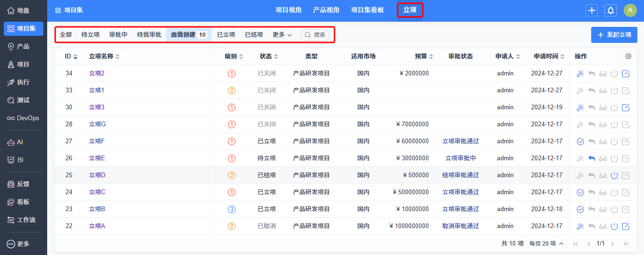Open the 项目集看板 top navigation tab

pyautogui.click(x=367, y=10)
